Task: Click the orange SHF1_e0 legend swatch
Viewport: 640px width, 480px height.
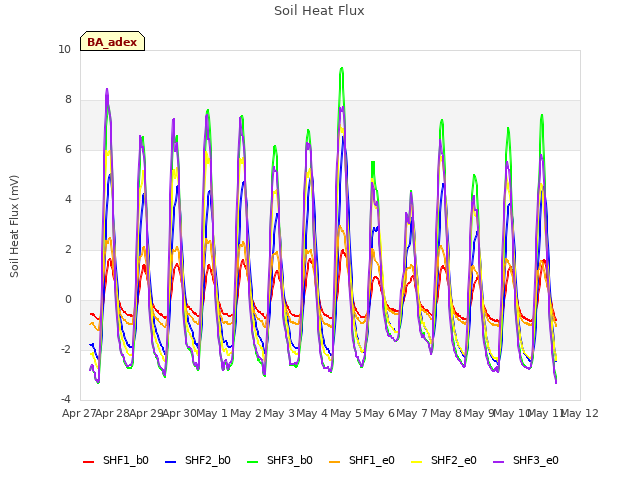Action: [x=334, y=462]
